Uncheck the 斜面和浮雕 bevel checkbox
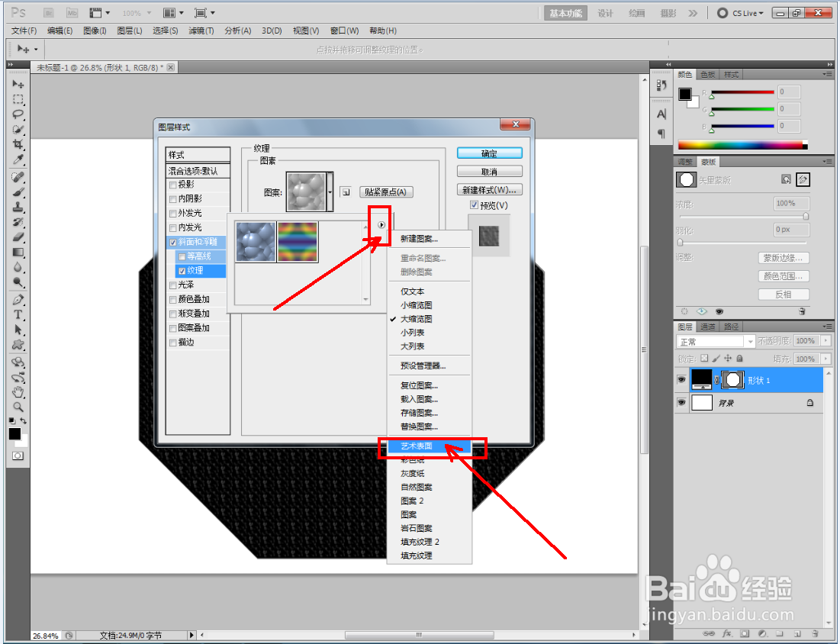This screenshot has height=644, width=840. (x=173, y=242)
